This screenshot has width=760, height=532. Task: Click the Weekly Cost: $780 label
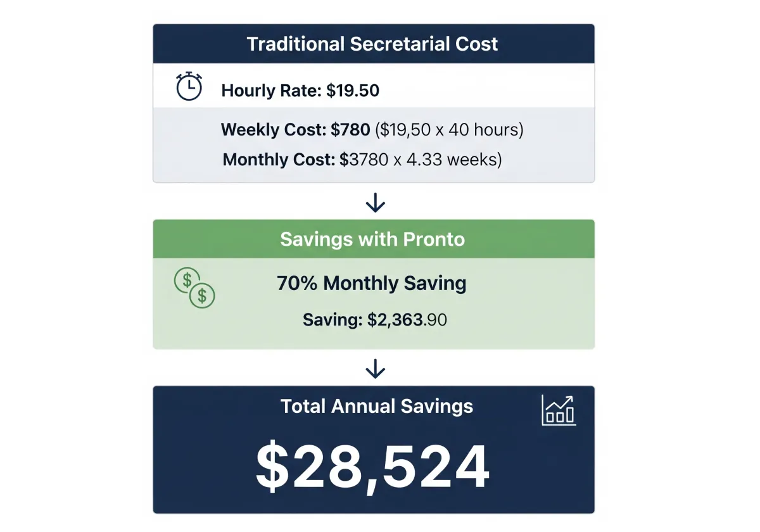point(295,130)
